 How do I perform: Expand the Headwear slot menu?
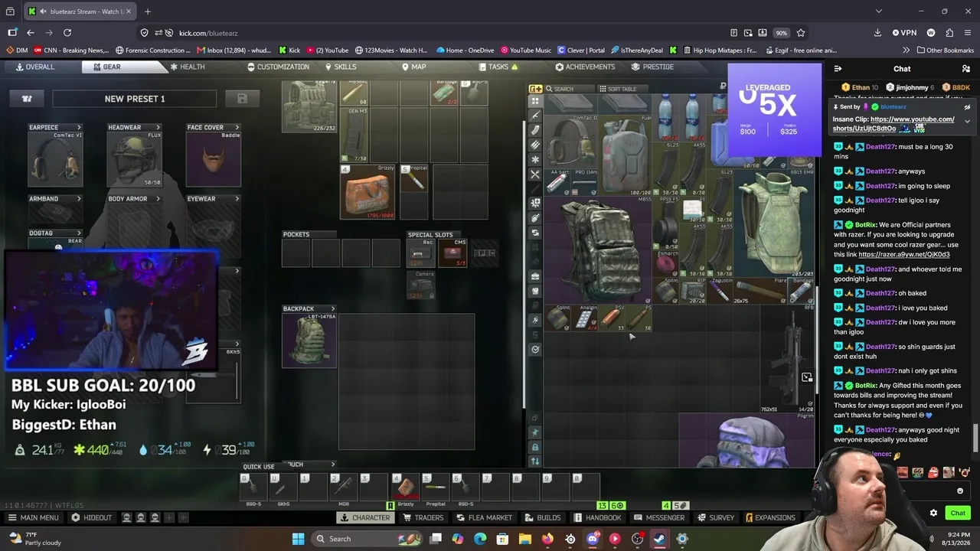[x=158, y=127]
